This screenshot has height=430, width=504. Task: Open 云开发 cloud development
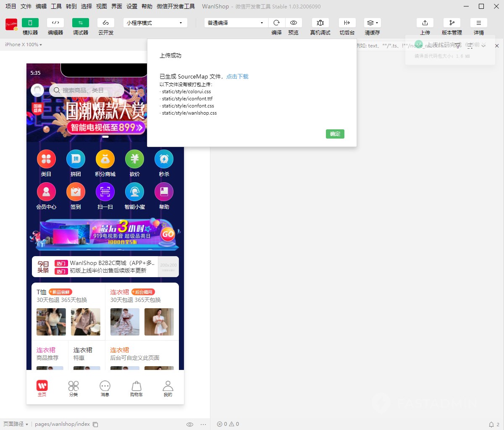point(106,23)
